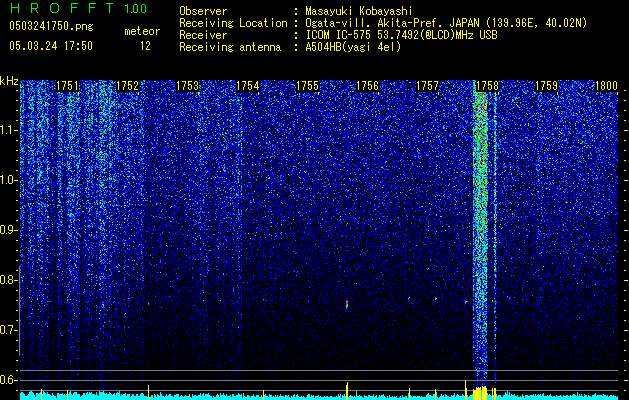
Task: Click the 'Observer' field label
Action: tap(203, 11)
